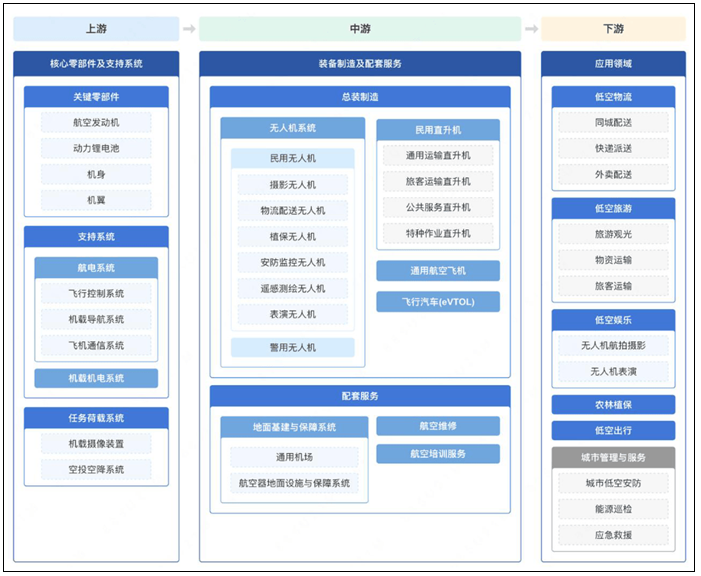Select 公共服务直升机 item
This screenshot has width=701, height=576.
[438, 208]
